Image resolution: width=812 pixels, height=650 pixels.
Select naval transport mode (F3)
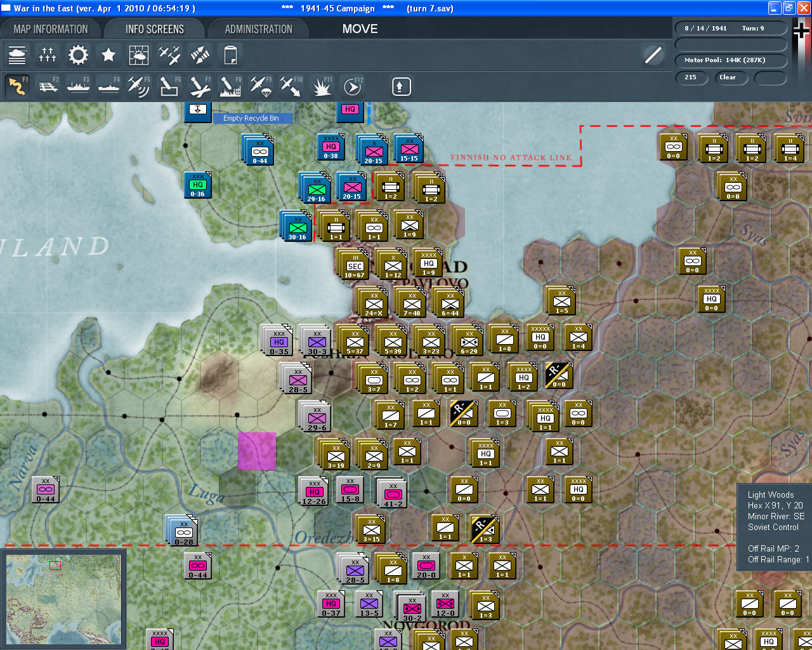(x=78, y=86)
